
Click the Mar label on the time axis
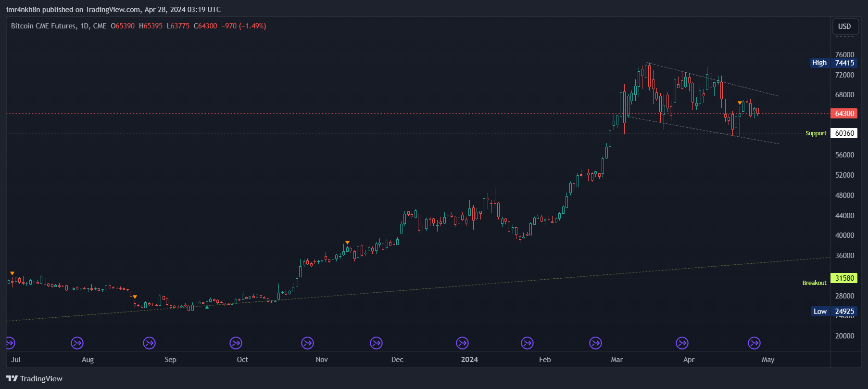click(x=616, y=360)
